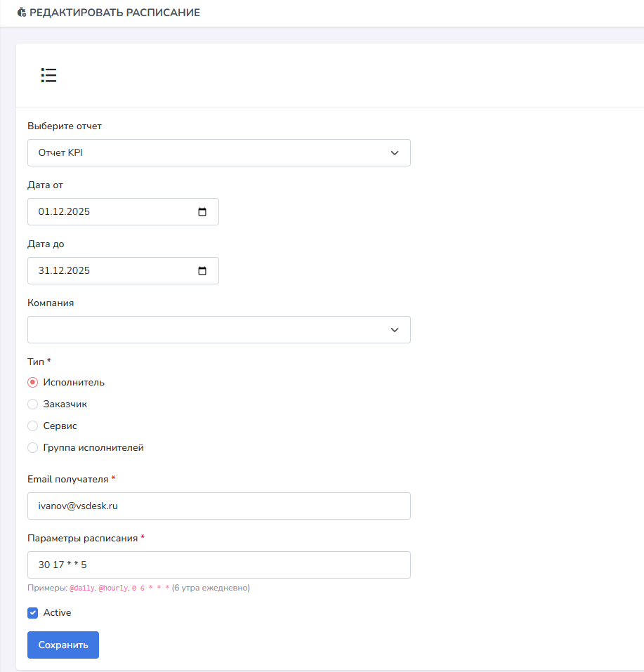
Task: Click the @daily example code
Action: [x=81, y=588]
